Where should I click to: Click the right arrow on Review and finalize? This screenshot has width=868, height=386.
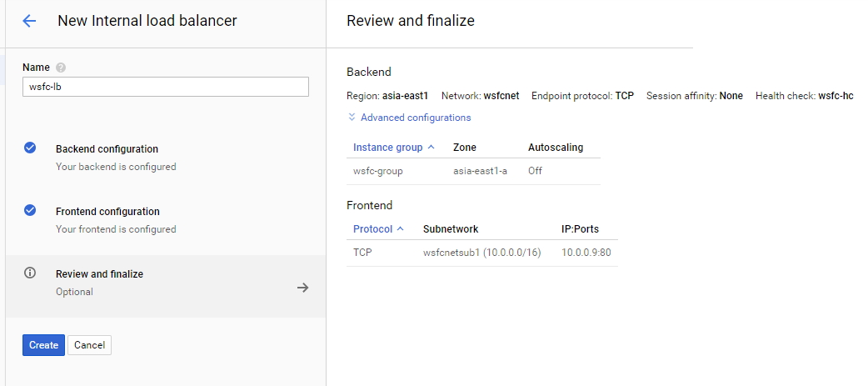click(303, 287)
